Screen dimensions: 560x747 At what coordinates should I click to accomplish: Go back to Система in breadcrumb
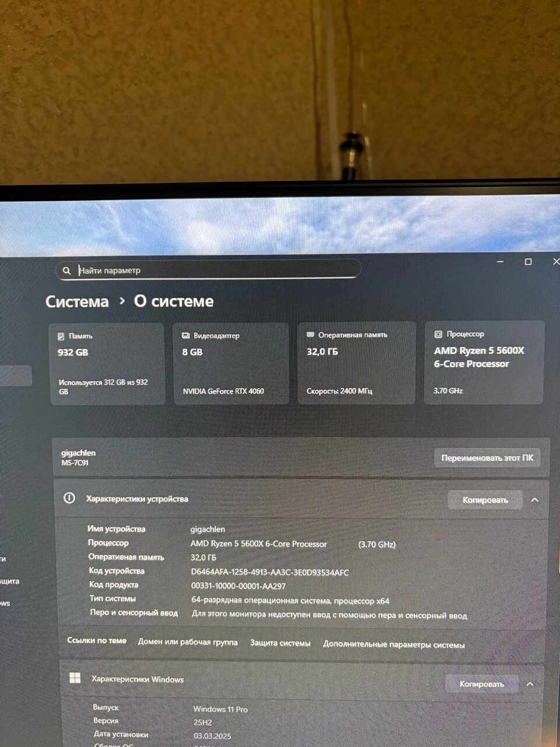pos(77,302)
